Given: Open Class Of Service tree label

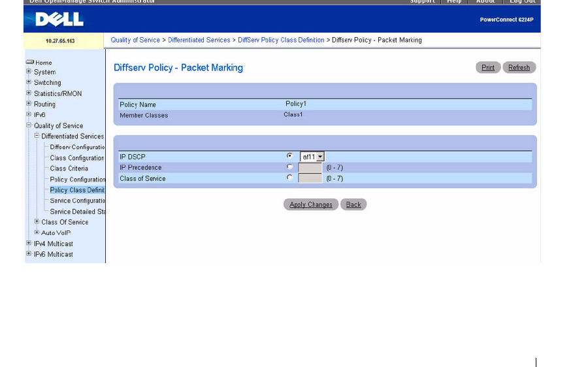Looking at the screenshot, I should (65, 222).
